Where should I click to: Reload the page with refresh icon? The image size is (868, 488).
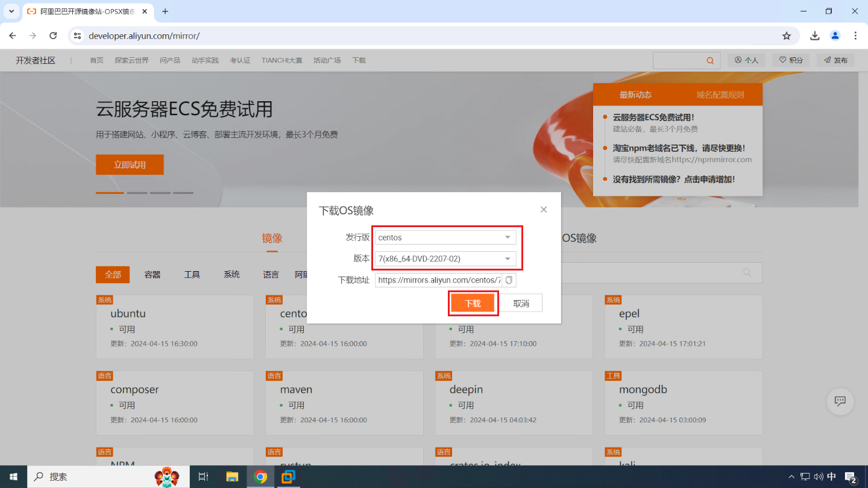point(53,36)
